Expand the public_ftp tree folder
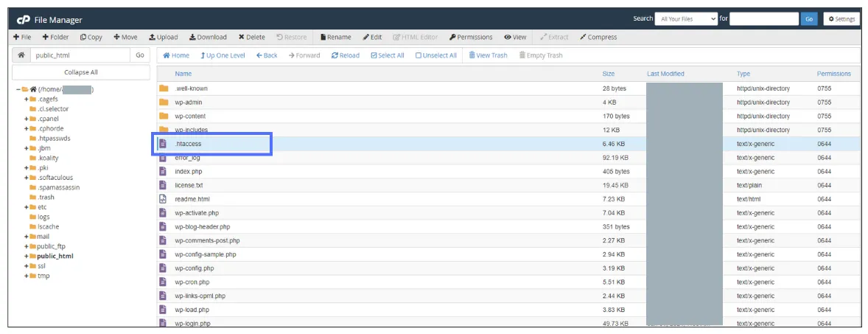Image resolution: width=868 pixels, height=334 pixels. (26, 246)
